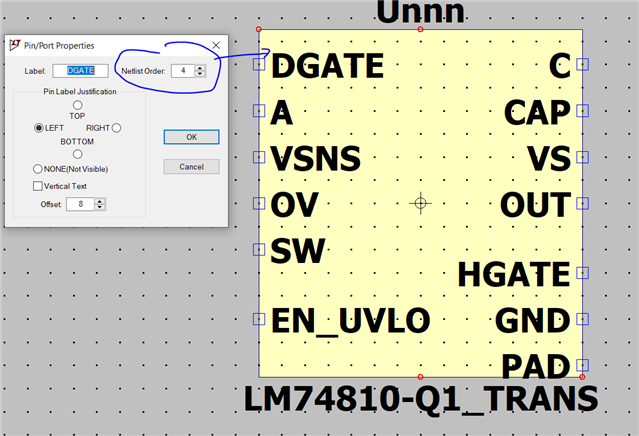Click the EN_UVLO pin label text
Image resolution: width=639 pixels, height=436 pixels.
tap(350, 322)
